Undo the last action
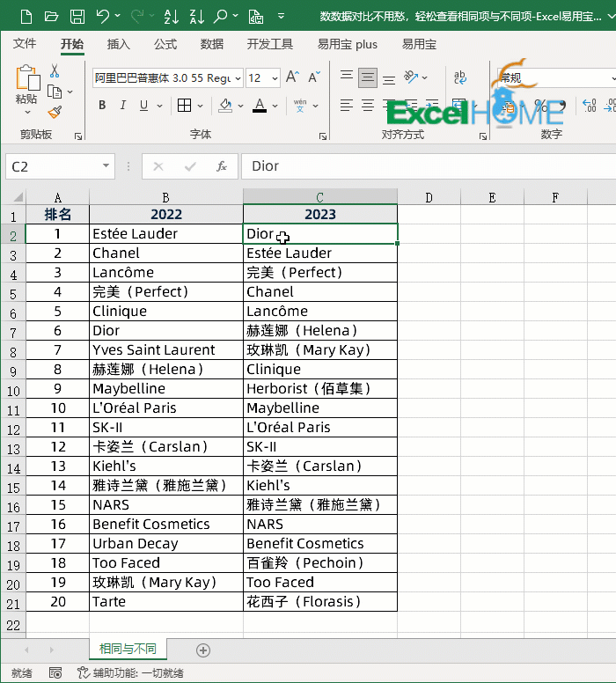This screenshot has height=683, width=616. coord(103,17)
